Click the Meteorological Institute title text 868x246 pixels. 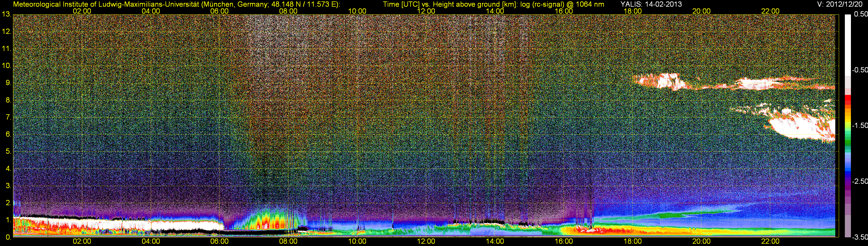[176, 4]
